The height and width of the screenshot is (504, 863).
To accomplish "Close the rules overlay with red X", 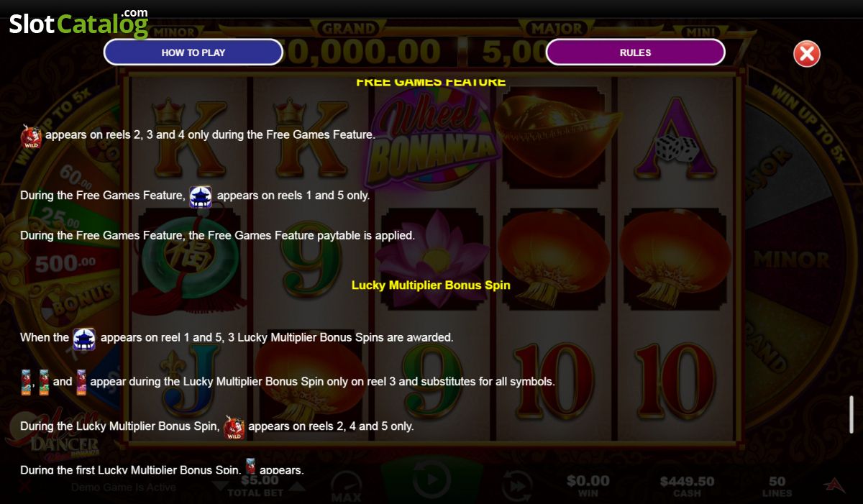I will pos(807,53).
